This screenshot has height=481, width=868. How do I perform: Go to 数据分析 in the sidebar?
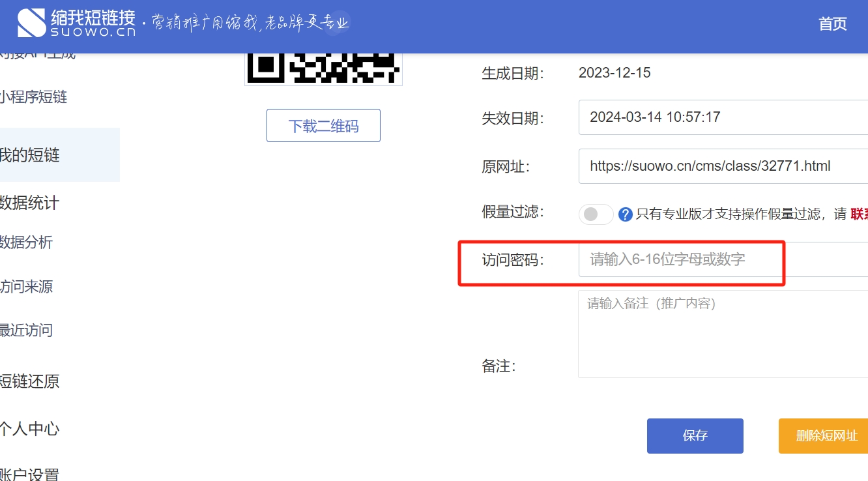(x=26, y=242)
